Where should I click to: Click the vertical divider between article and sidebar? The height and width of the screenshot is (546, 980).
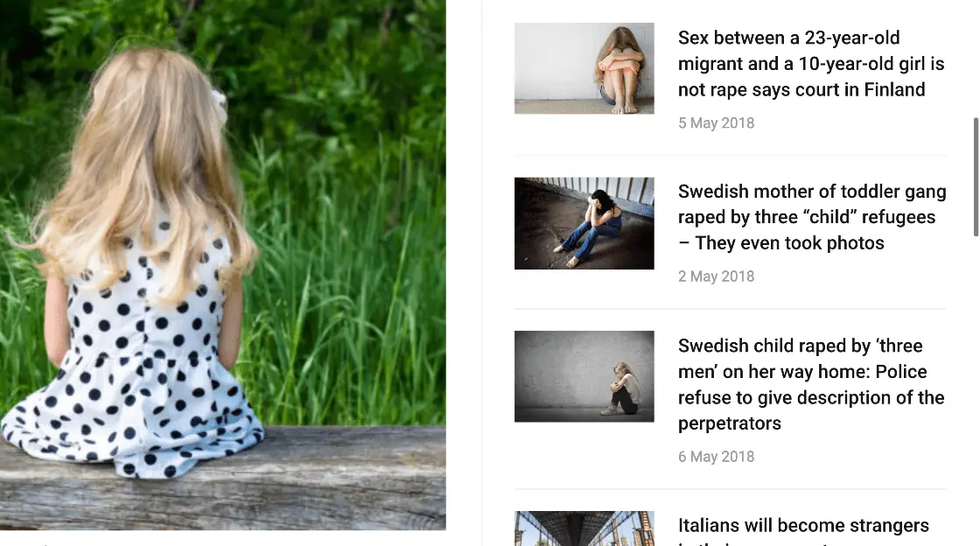(x=482, y=273)
